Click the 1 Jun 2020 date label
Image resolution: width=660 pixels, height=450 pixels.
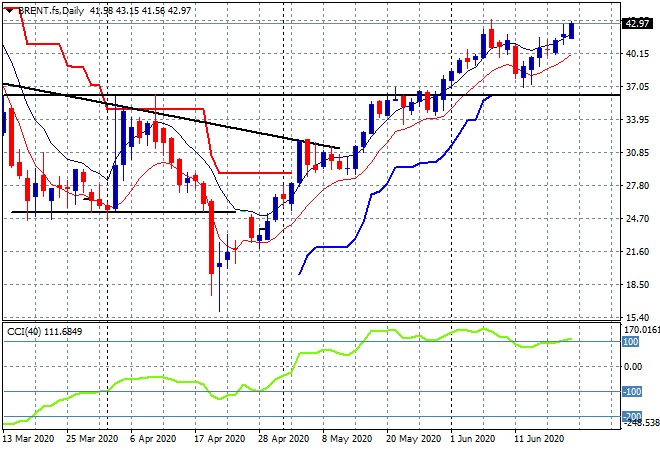(x=473, y=439)
